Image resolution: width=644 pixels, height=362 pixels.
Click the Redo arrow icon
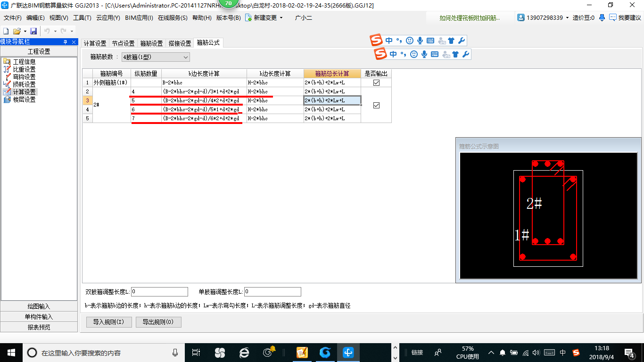63,31
